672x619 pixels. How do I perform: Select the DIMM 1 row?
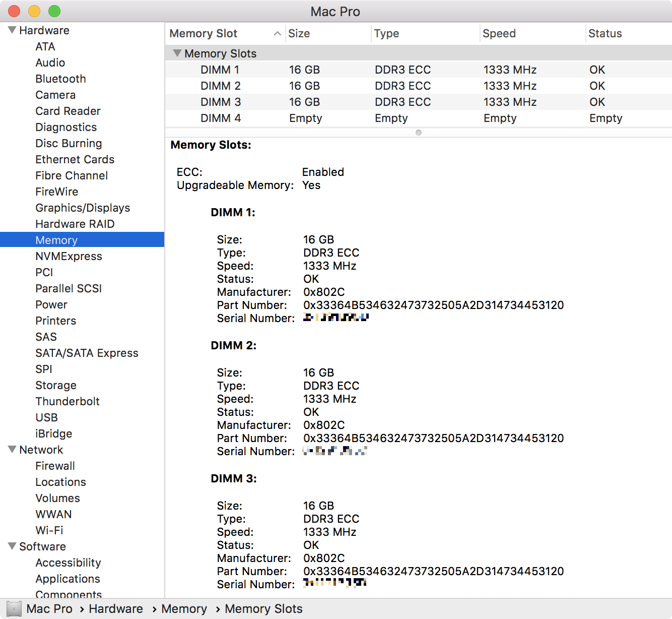pos(418,70)
